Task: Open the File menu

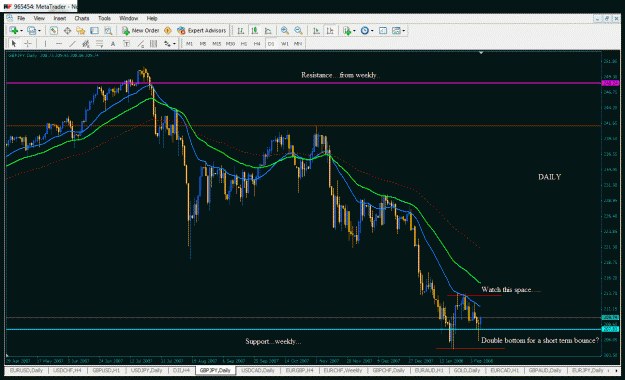Action: coord(21,18)
